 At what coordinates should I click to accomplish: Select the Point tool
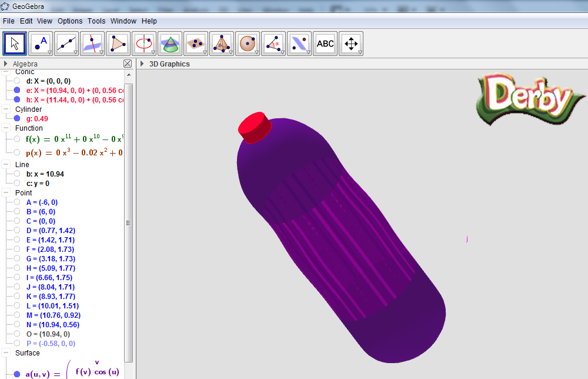click(x=41, y=44)
